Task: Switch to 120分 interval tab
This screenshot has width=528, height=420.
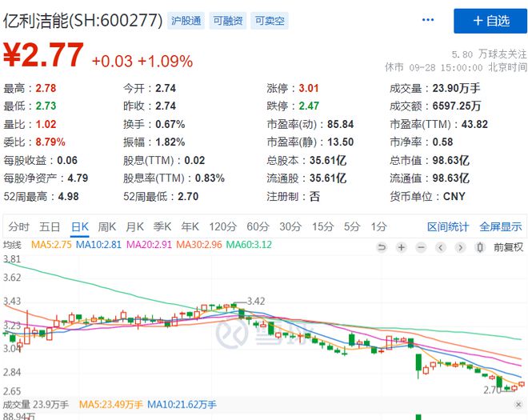Action: pos(222,226)
